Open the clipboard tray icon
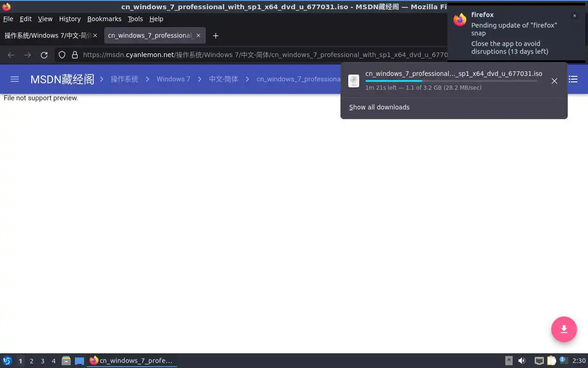 pyautogui.click(x=551, y=361)
